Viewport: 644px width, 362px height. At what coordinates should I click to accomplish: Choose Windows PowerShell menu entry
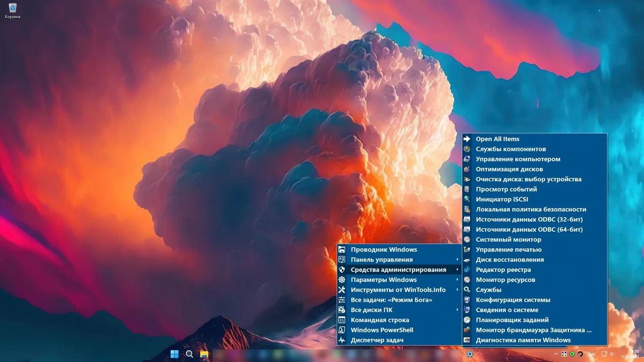(399, 330)
